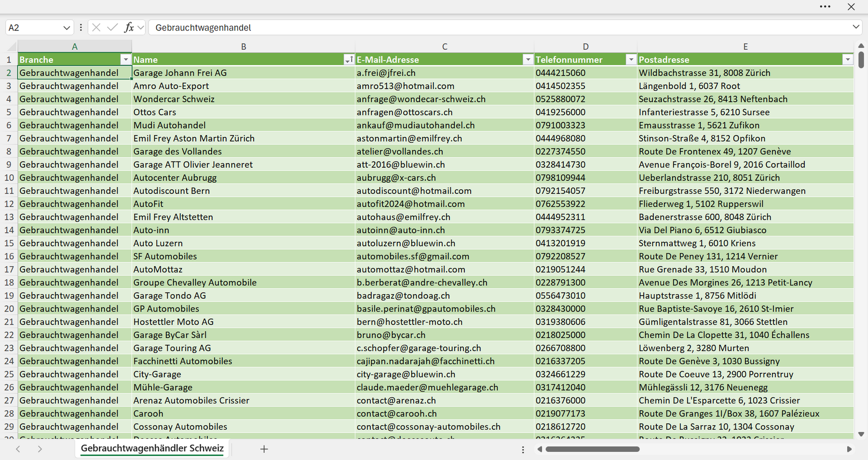Select column A header
This screenshot has height=460, width=868.
75,47
